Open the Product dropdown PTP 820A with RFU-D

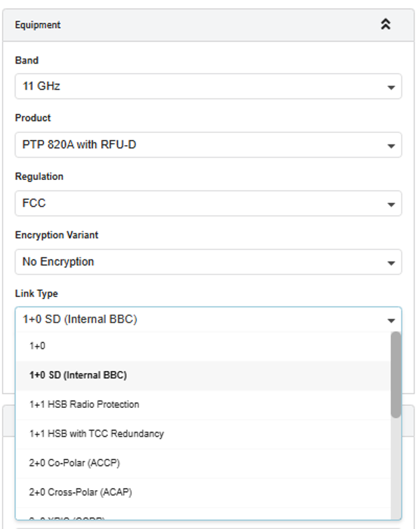coord(208,144)
